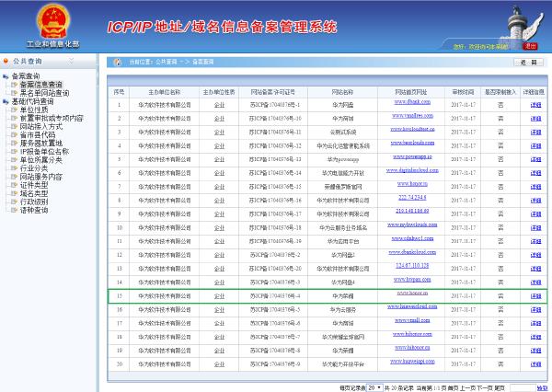Image resolution: width=552 pixels, height=392 pixels.
Task: Open the homepage URL link in row 1
Action: pyautogui.click(x=412, y=102)
